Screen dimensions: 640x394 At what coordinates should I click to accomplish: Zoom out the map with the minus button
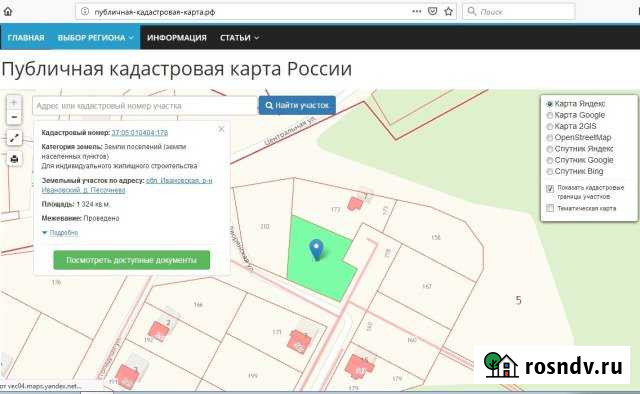click(14, 117)
